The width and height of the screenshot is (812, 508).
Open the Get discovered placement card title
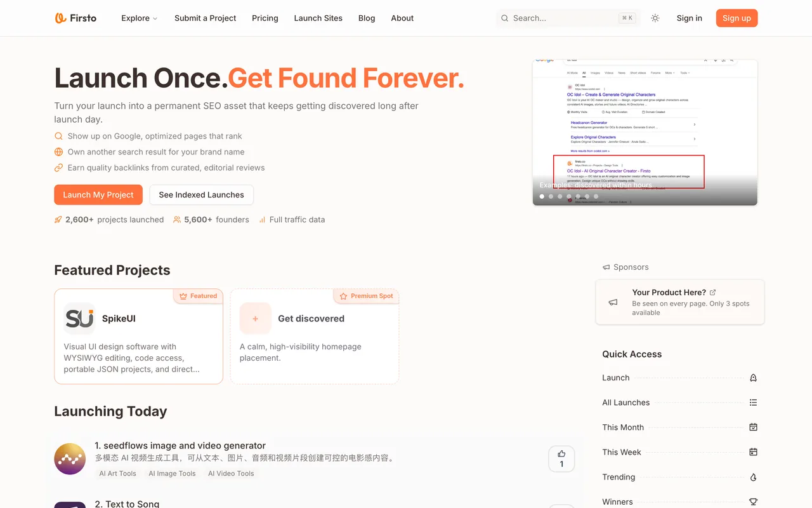click(311, 319)
